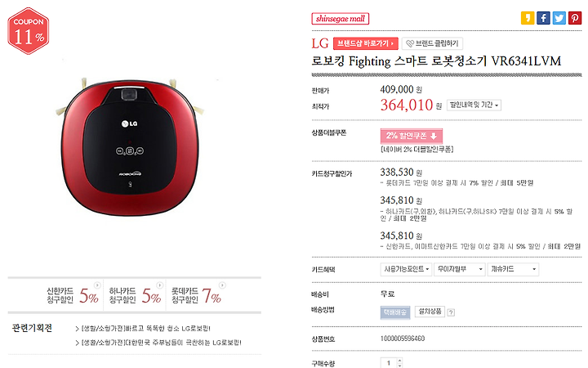Increase purchase quantity with stepper arrow
This screenshot has width=588, height=368.
point(399,360)
